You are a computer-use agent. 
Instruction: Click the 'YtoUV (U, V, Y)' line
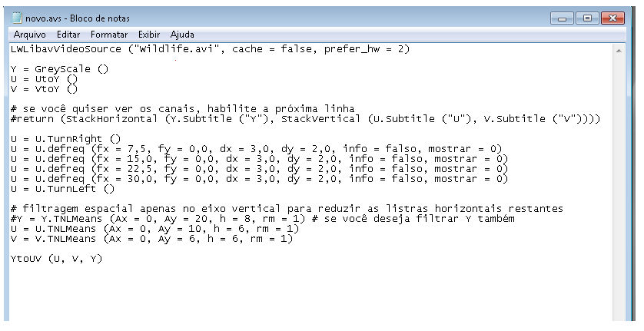[x=56, y=259]
